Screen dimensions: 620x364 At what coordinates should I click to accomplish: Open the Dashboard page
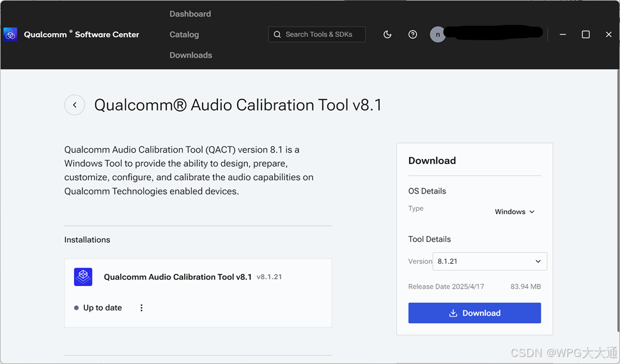[x=190, y=14]
